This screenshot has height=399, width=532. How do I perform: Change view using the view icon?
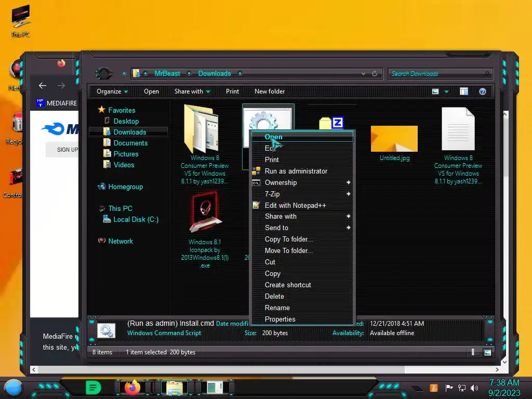pos(435,91)
